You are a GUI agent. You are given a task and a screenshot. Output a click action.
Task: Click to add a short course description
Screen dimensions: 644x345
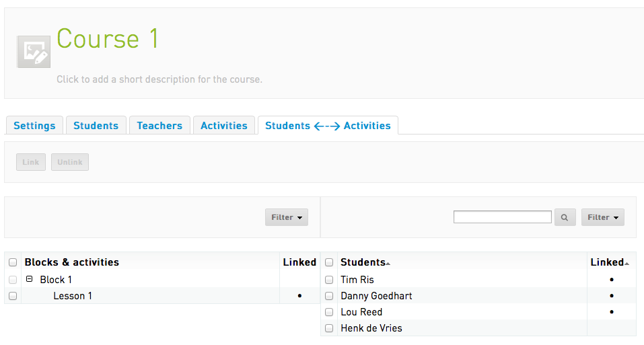[159, 79]
